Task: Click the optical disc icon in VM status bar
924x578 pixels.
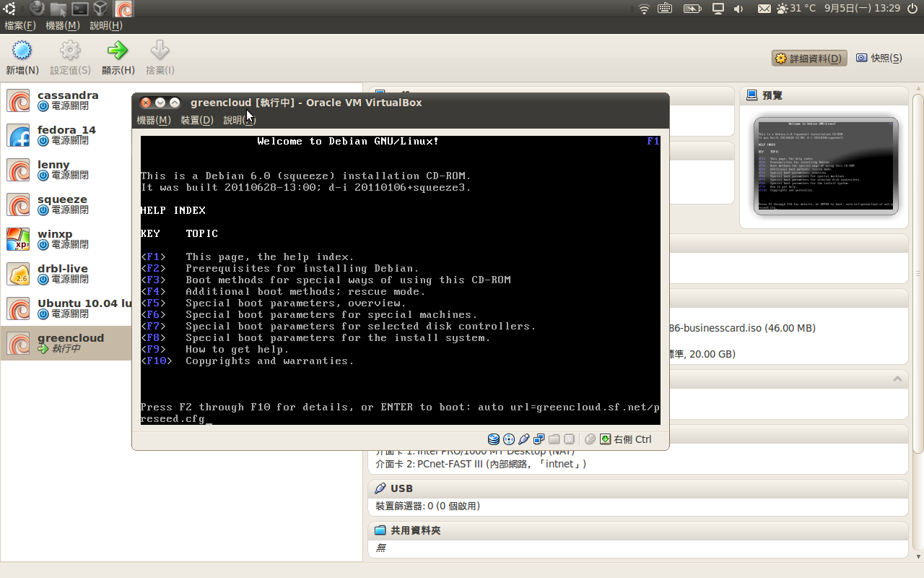Action: point(509,439)
